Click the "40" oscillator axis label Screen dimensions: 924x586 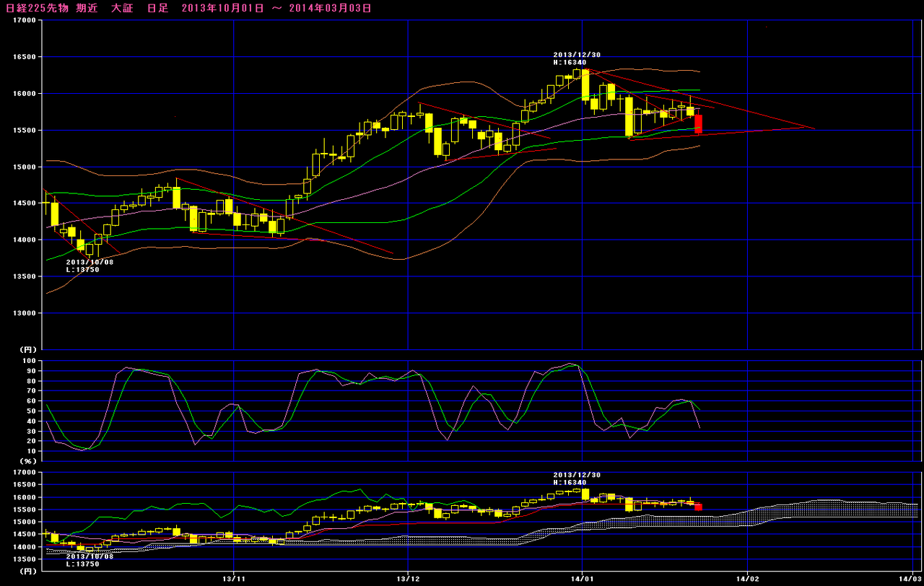(x=32, y=421)
